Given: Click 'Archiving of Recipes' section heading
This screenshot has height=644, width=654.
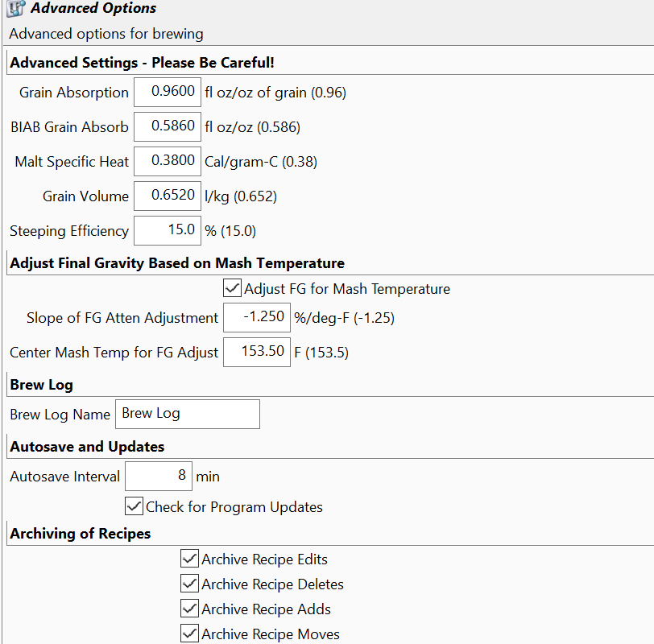Looking at the screenshot, I should [80, 534].
